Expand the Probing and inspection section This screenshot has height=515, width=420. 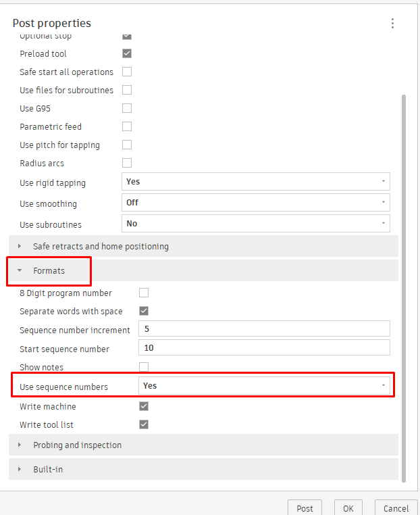click(x=77, y=445)
